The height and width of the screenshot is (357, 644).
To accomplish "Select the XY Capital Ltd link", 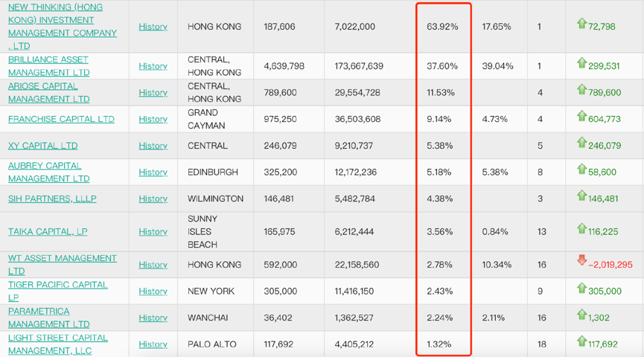I will [x=42, y=146].
